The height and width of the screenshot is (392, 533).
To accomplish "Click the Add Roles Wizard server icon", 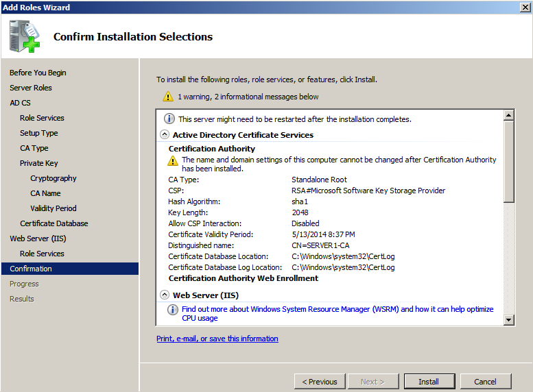I will pos(24,37).
